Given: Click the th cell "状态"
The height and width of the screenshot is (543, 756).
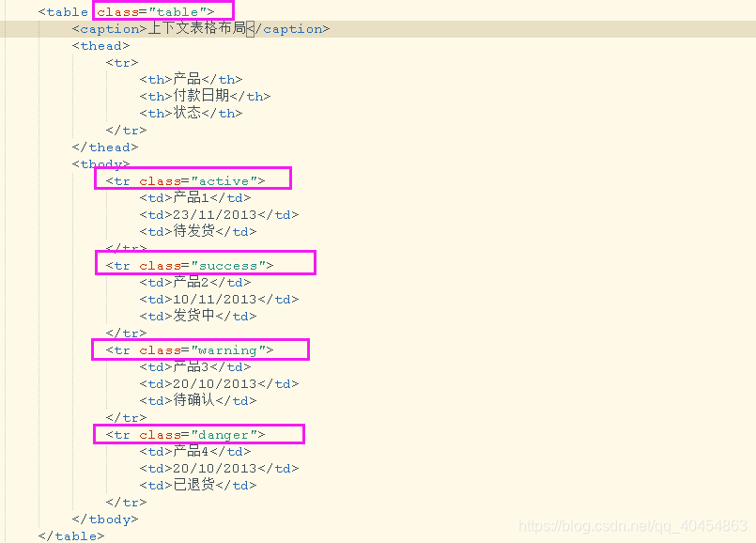Looking at the screenshot, I should pyautogui.click(x=191, y=113).
